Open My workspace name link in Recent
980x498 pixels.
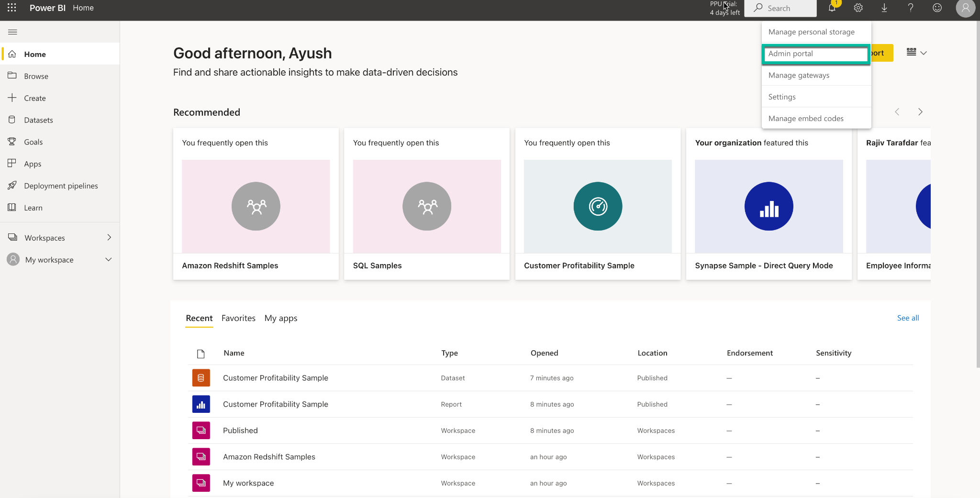(x=248, y=483)
